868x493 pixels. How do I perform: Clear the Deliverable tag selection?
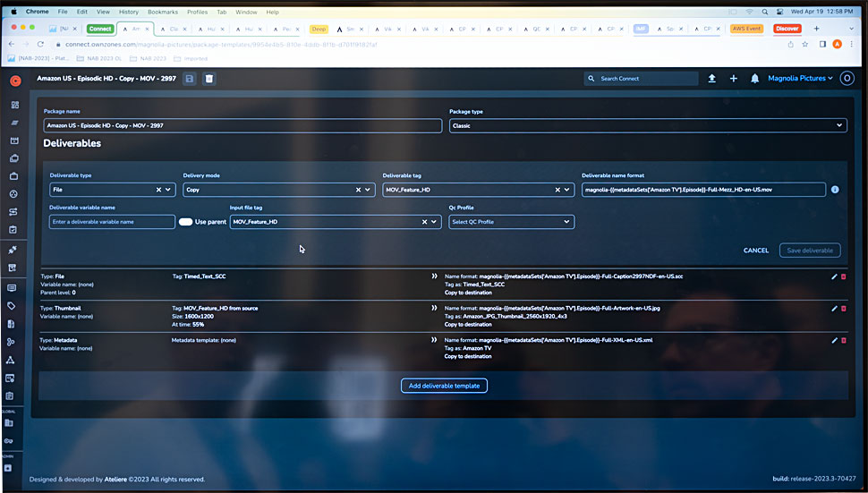[x=557, y=190]
